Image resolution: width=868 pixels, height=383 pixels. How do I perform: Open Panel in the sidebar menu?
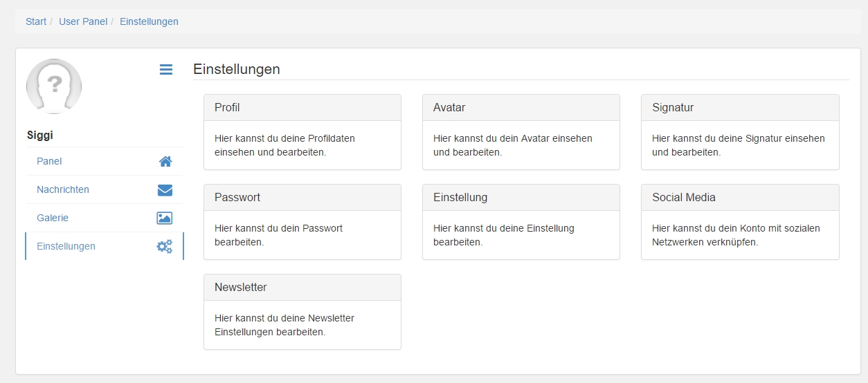point(105,161)
